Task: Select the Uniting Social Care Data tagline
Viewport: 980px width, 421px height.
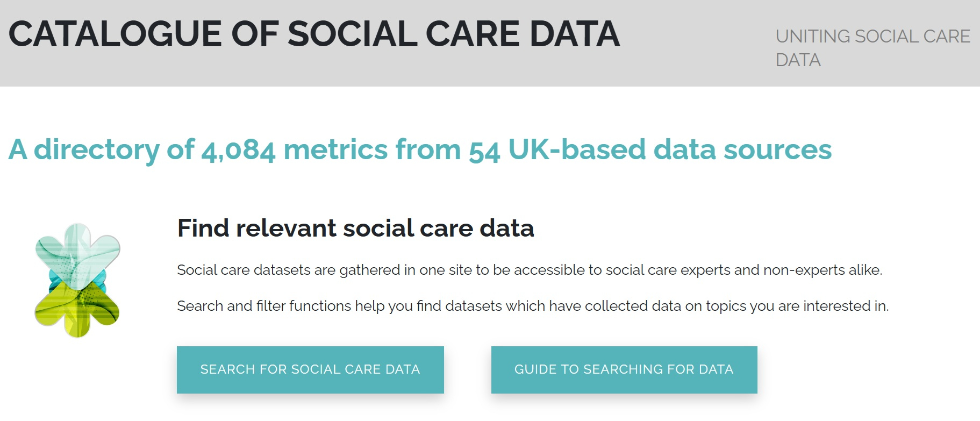Action: [872, 48]
